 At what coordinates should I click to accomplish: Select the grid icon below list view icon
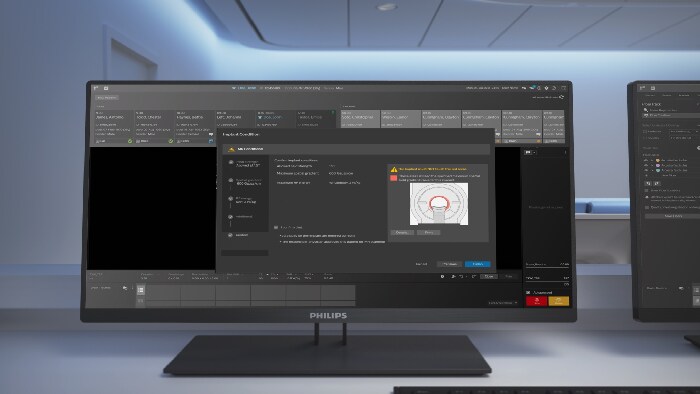pyautogui.click(x=141, y=301)
